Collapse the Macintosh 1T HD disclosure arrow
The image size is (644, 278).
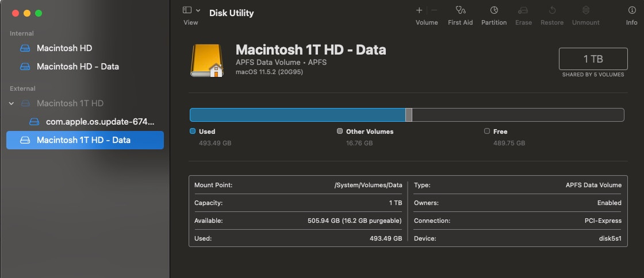pos(11,103)
